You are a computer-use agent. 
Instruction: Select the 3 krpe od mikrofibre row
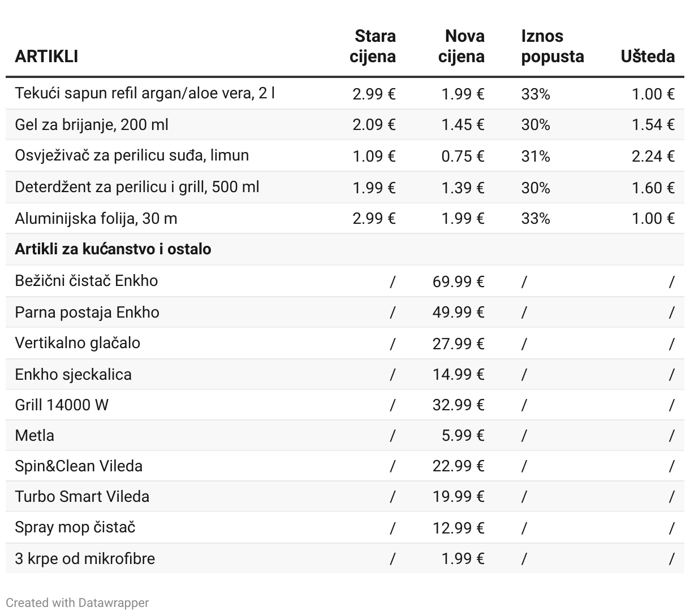pyautogui.click(x=85, y=559)
